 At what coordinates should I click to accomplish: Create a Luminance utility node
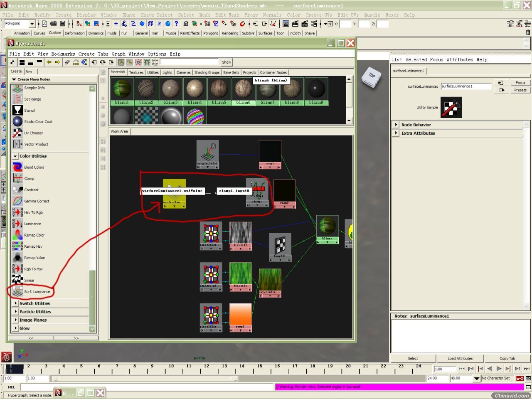27,224
